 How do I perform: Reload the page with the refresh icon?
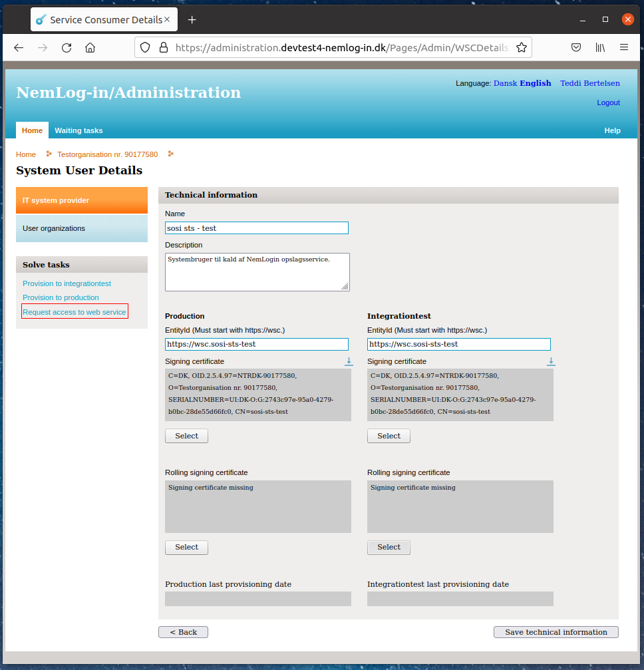tap(67, 48)
